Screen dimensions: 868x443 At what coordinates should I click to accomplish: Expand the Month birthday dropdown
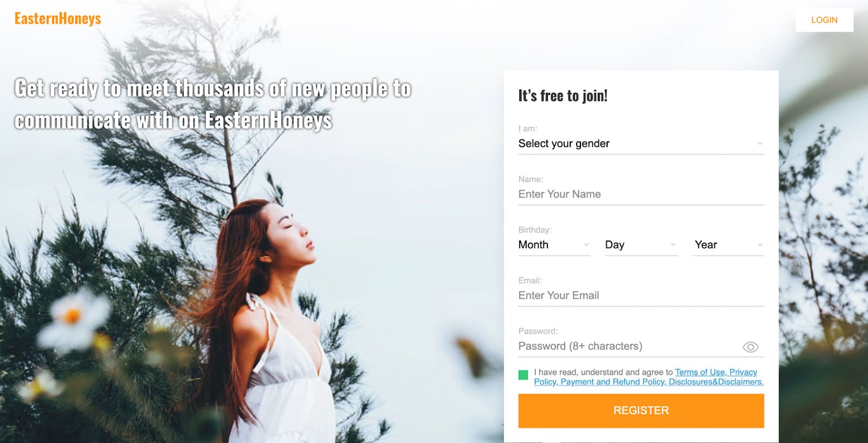554,245
